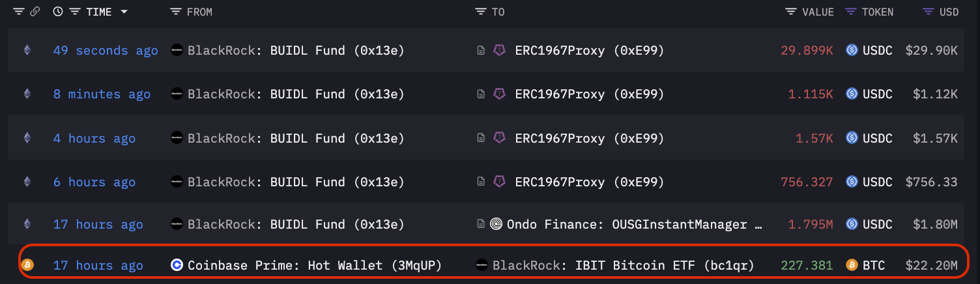980x284 pixels.
Task: Open BlackRock: IBIT Bitcoin ETF address link
Action: point(623,265)
